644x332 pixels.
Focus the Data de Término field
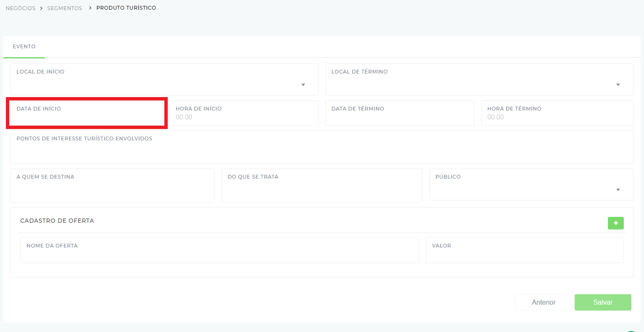point(400,113)
